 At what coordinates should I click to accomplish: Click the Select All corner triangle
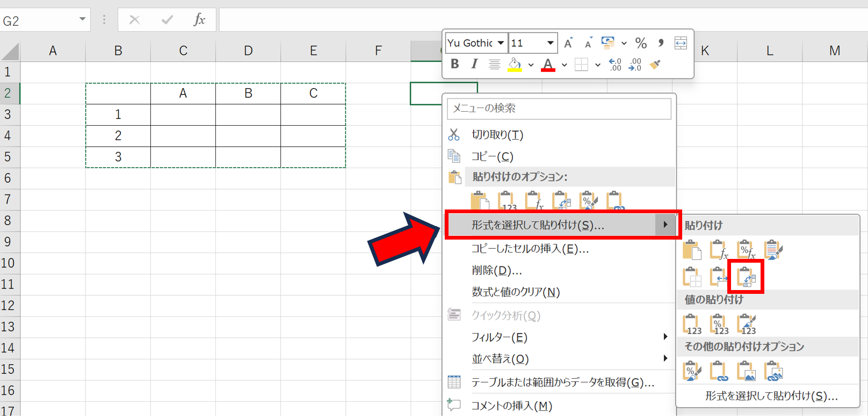pyautogui.click(x=10, y=51)
